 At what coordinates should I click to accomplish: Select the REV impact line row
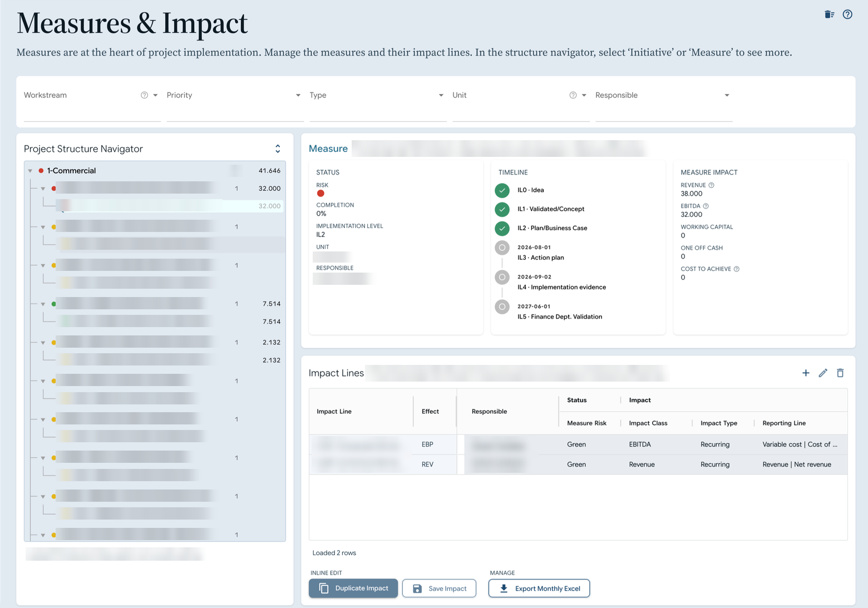pyautogui.click(x=578, y=464)
